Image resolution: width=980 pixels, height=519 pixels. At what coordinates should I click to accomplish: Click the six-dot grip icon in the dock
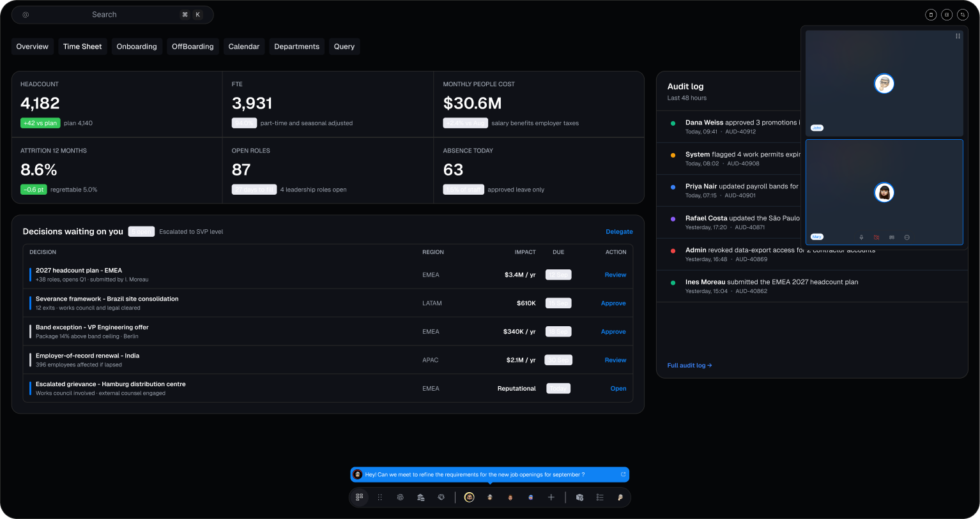[x=380, y=497]
